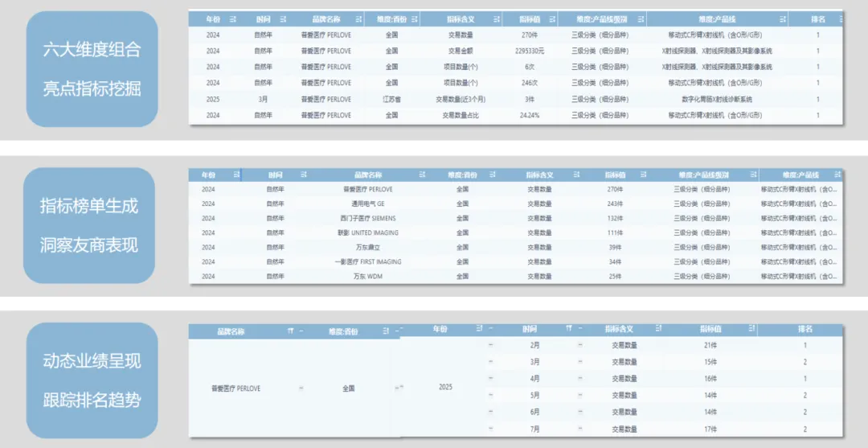Click the 时间 sort icon in 洞察友商表现 table
This screenshot has width=868, height=448.
coord(303,175)
